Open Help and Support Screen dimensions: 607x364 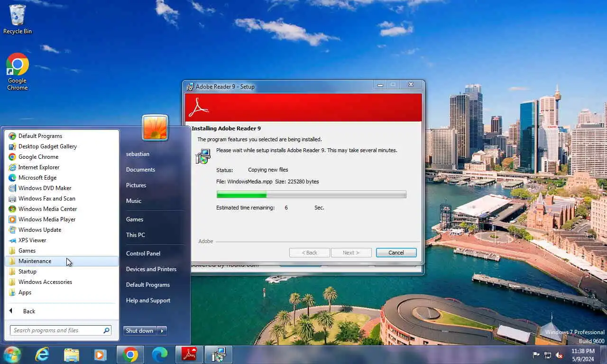tap(148, 300)
